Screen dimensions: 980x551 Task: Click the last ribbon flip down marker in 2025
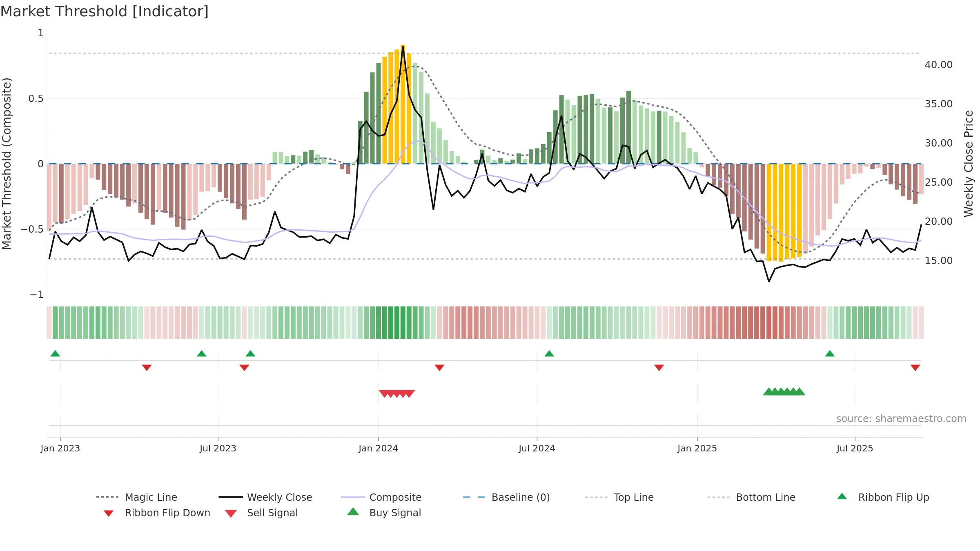click(x=915, y=368)
